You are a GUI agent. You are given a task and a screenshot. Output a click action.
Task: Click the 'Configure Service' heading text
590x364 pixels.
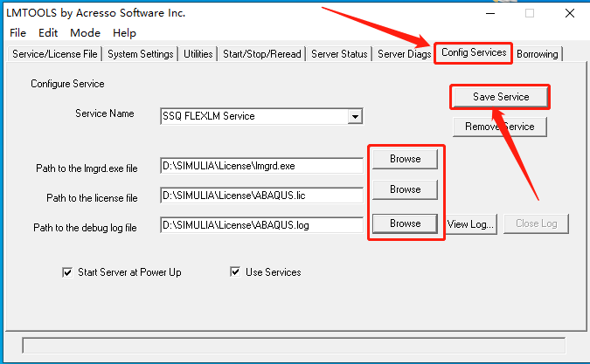[67, 84]
